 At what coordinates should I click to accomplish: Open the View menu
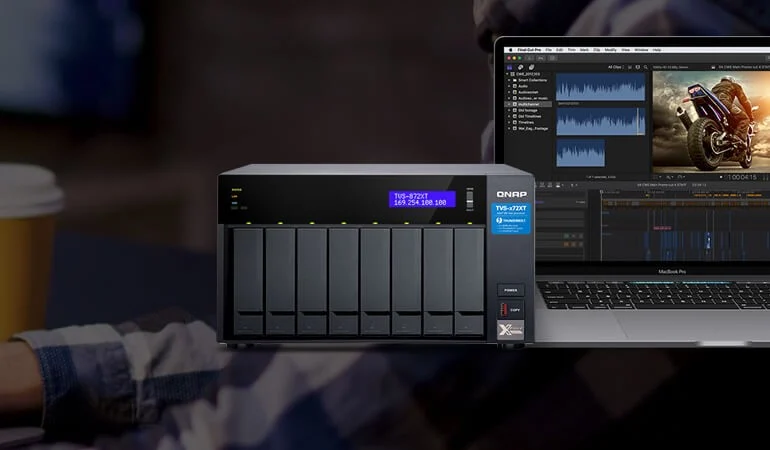click(x=626, y=50)
